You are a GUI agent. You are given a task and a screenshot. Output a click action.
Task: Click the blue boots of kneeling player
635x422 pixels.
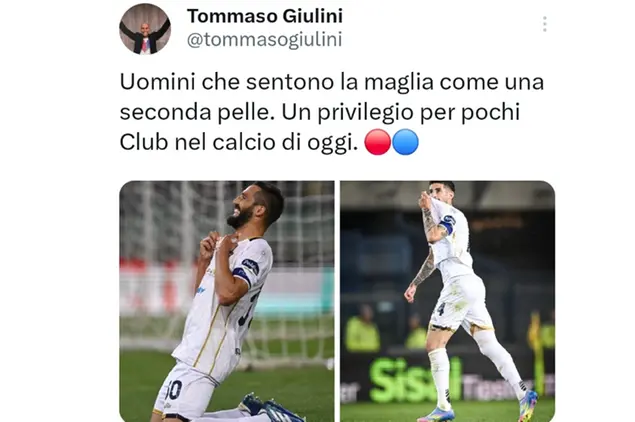(x=269, y=407)
